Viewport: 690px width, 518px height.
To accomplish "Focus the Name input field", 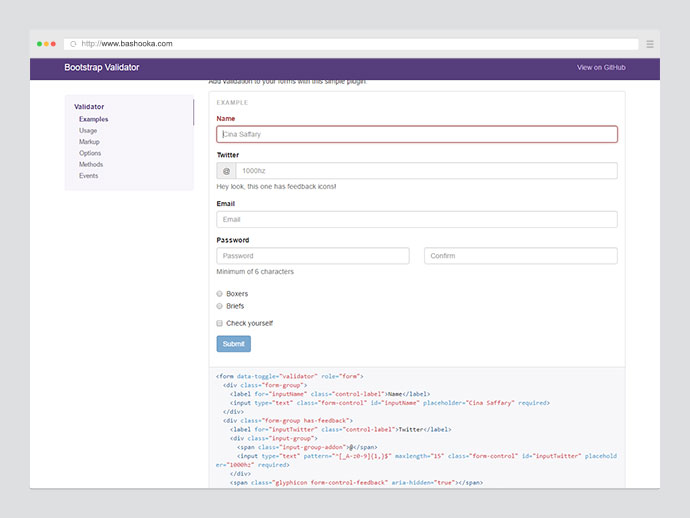I will click(417, 134).
